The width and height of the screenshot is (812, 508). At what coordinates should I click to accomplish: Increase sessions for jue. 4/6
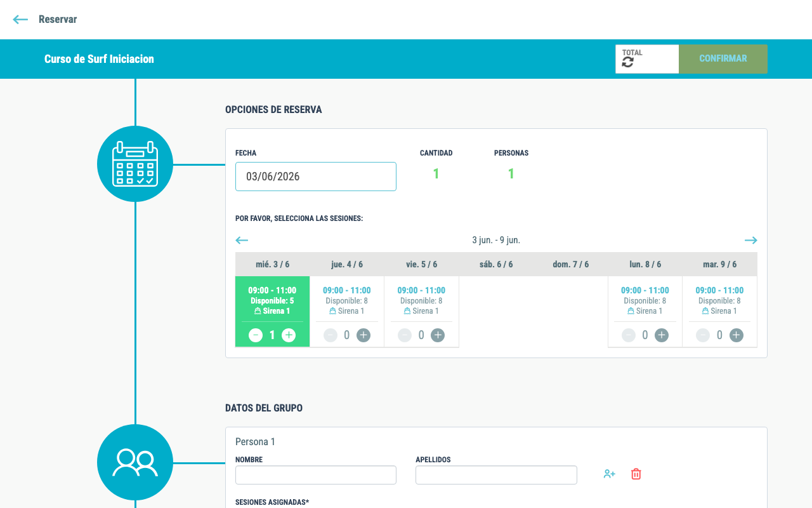(363, 335)
